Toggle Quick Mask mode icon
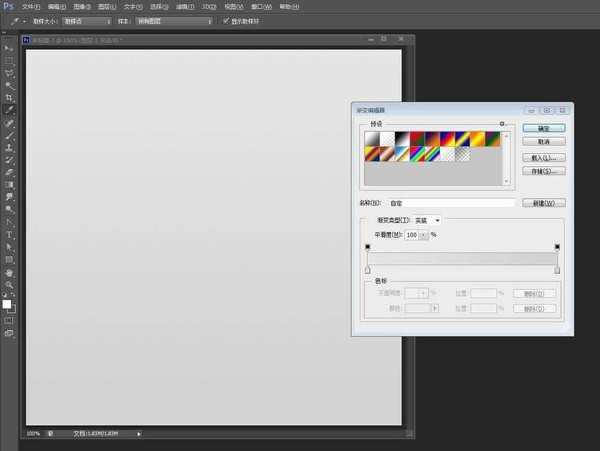The height and width of the screenshot is (451, 600). click(10, 321)
